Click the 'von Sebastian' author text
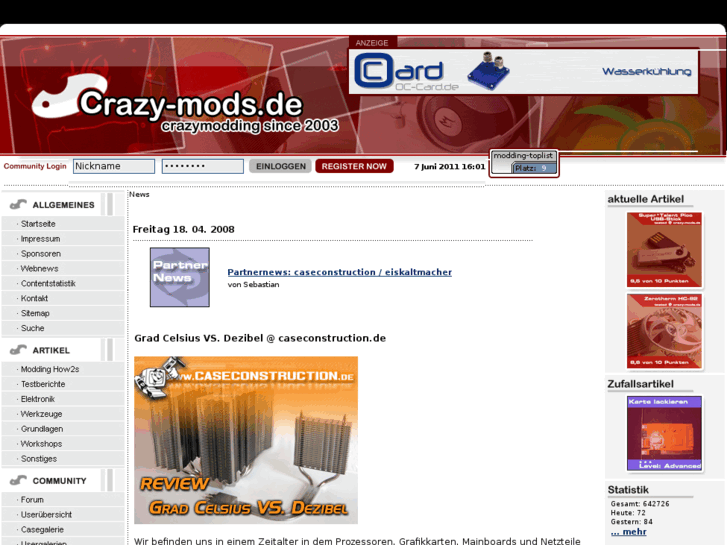The image size is (727, 545). pos(253,284)
